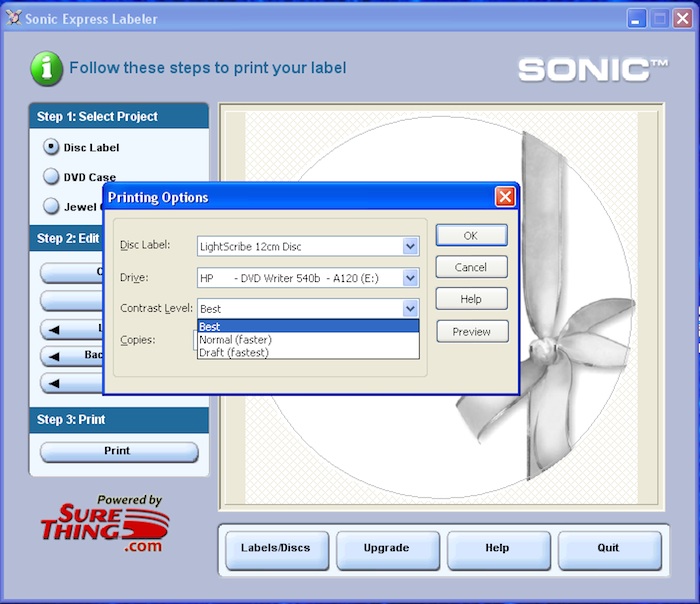The height and width of the screenshot is (604, 700).
Task: Click the Sonic Express Labeler title icon
Action: tap(13, 18)
